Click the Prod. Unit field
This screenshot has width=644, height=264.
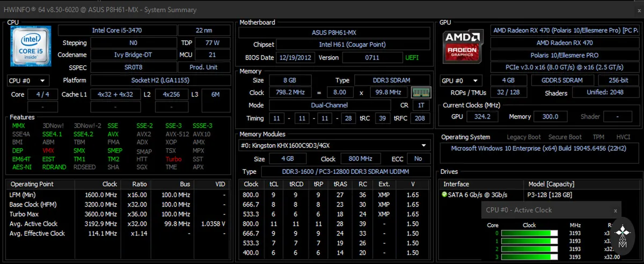pos(204,67)
